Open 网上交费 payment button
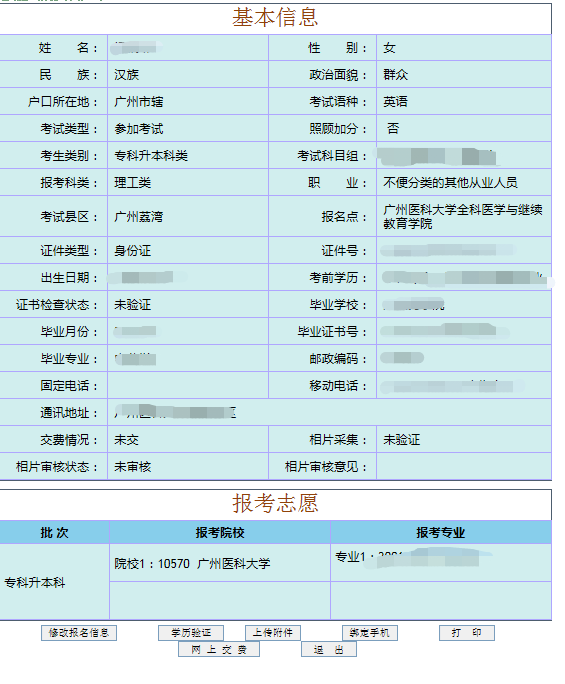The height and width of the screenshot is (684, 565). (219, 649)
